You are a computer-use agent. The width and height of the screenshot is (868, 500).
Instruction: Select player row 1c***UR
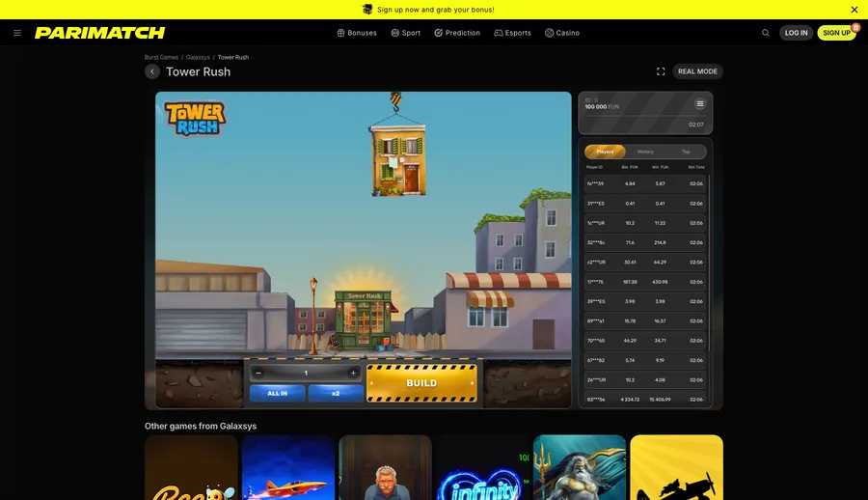645,223
